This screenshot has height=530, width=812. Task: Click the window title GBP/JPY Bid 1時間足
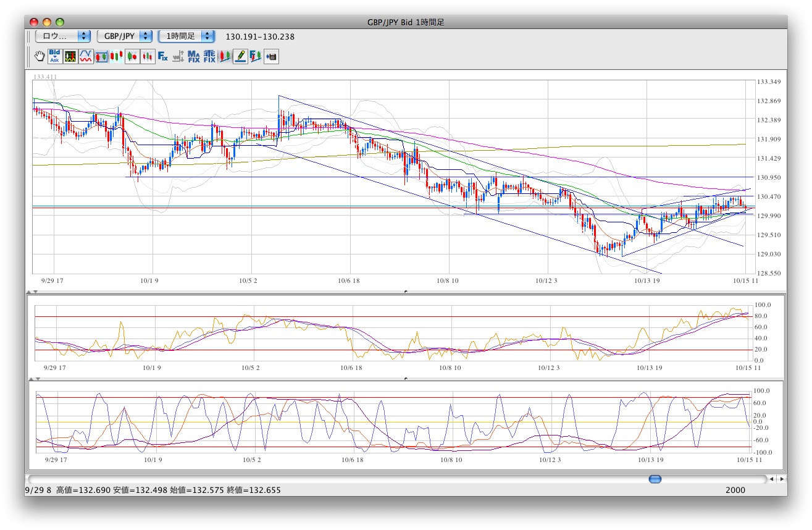click(406, 22)
